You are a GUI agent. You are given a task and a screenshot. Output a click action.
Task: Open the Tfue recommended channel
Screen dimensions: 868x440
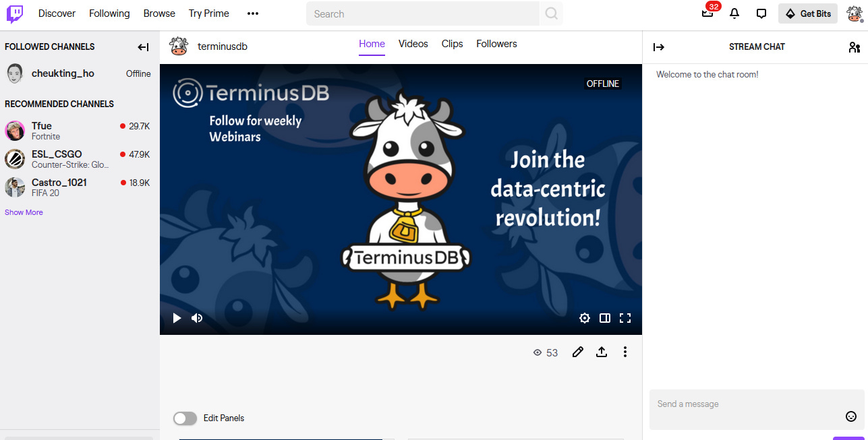tap(78, 131)
